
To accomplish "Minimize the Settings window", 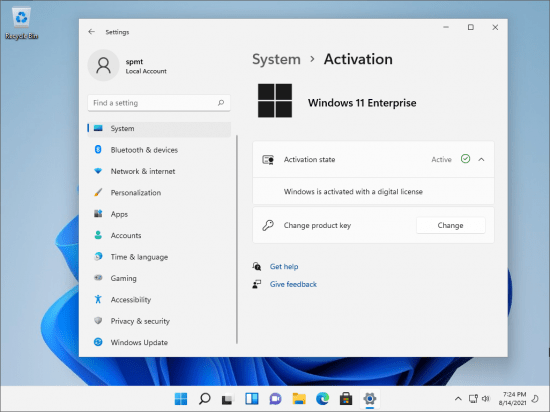I will (x=446, y=27).
